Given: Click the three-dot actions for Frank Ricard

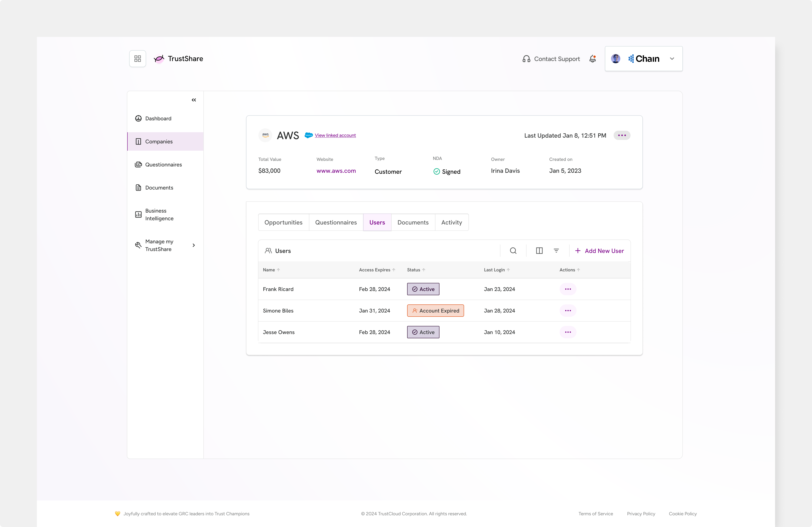Looking at the screenshot, I should point(567,289).
